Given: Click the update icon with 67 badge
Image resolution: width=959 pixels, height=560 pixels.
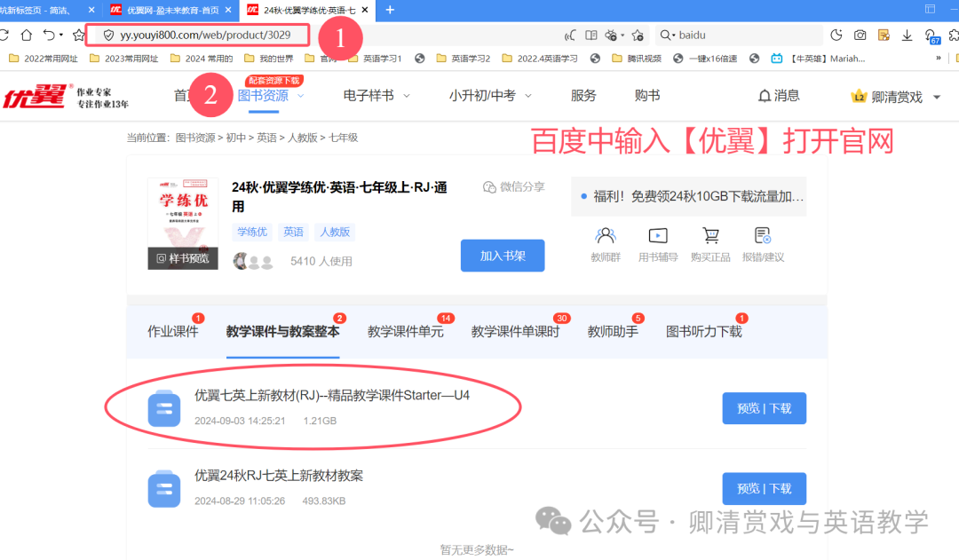Looking at the screenshot, I should pos(931,36).
